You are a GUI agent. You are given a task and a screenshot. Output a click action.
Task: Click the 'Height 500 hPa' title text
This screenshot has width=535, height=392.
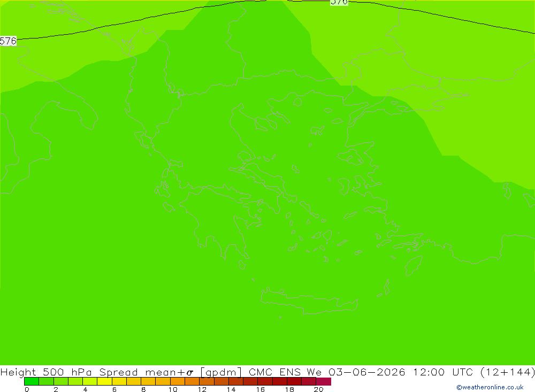[46, 372]
